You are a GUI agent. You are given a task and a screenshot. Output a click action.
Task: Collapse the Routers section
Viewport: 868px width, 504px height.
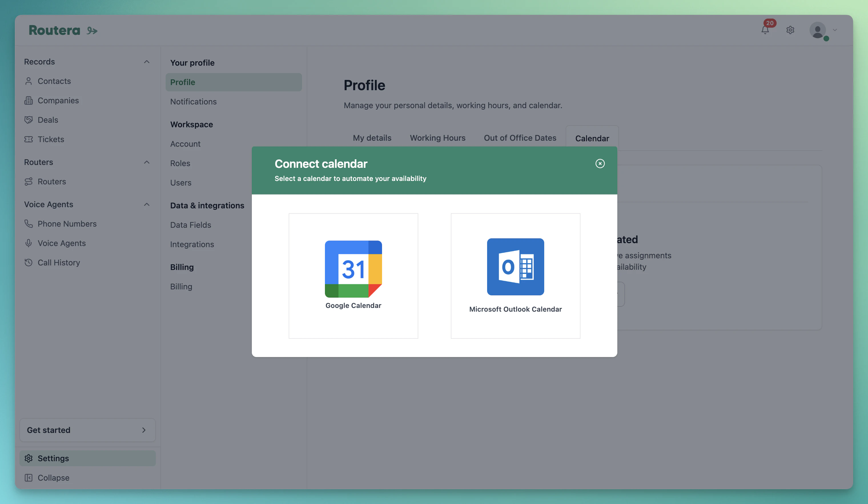coord(147,162)
